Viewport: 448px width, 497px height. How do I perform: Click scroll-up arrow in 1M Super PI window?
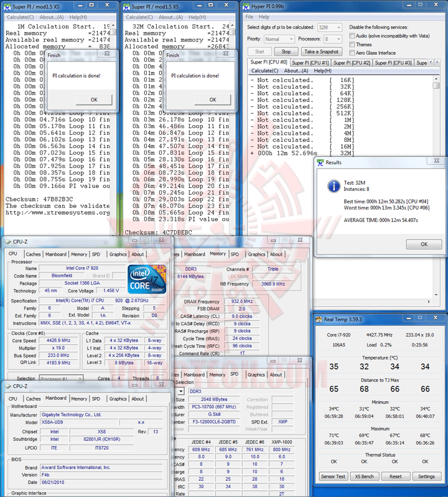coord(113,26)
